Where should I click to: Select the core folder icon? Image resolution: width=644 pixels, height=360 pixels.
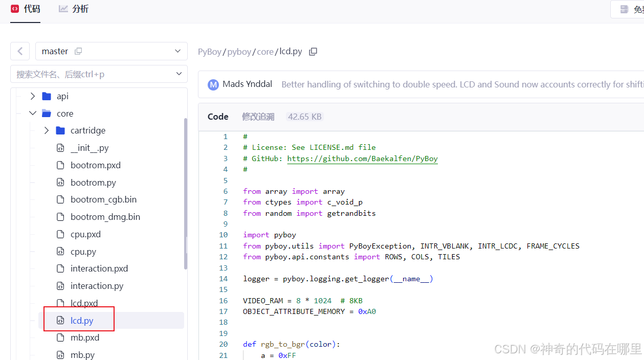(47, 114)
